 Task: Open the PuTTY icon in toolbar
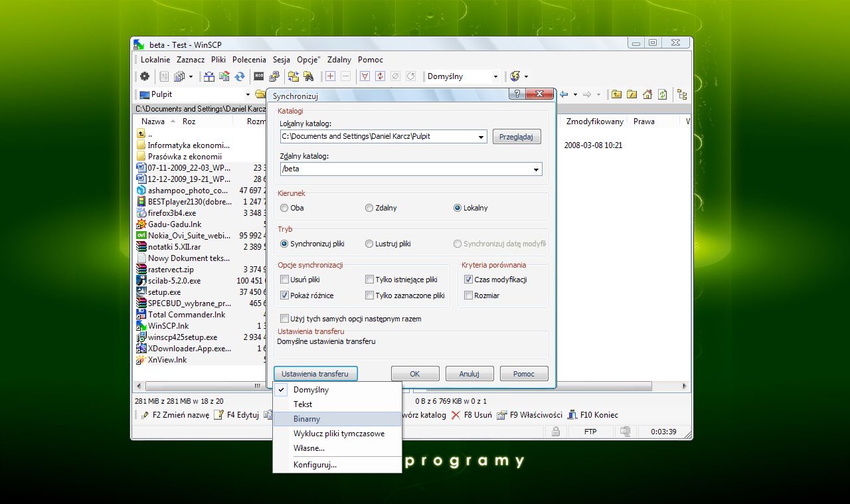274,76
